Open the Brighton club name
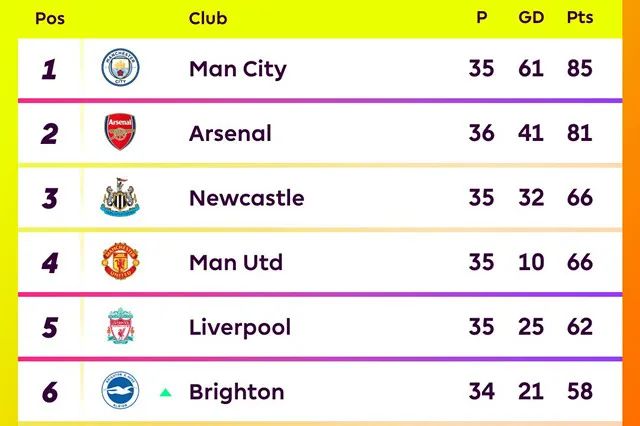This screenshot has width=640, height=426. point(237,392)
